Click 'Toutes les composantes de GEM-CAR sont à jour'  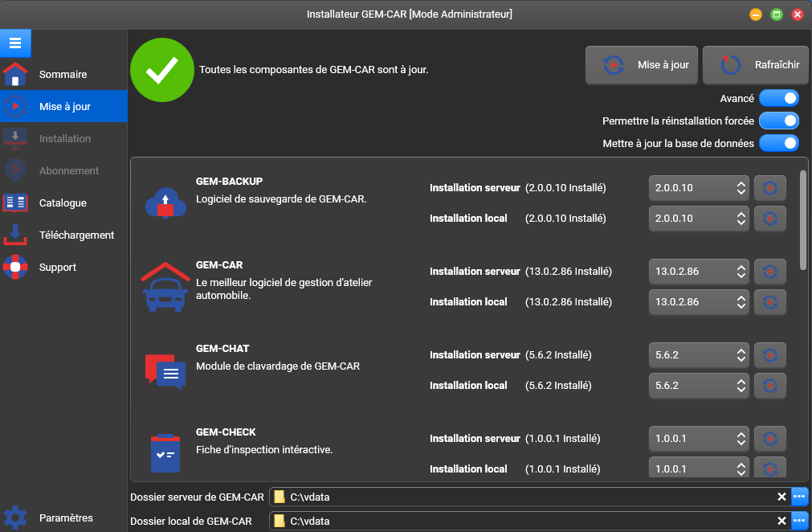pyautogui.click(x=313, y=69)
